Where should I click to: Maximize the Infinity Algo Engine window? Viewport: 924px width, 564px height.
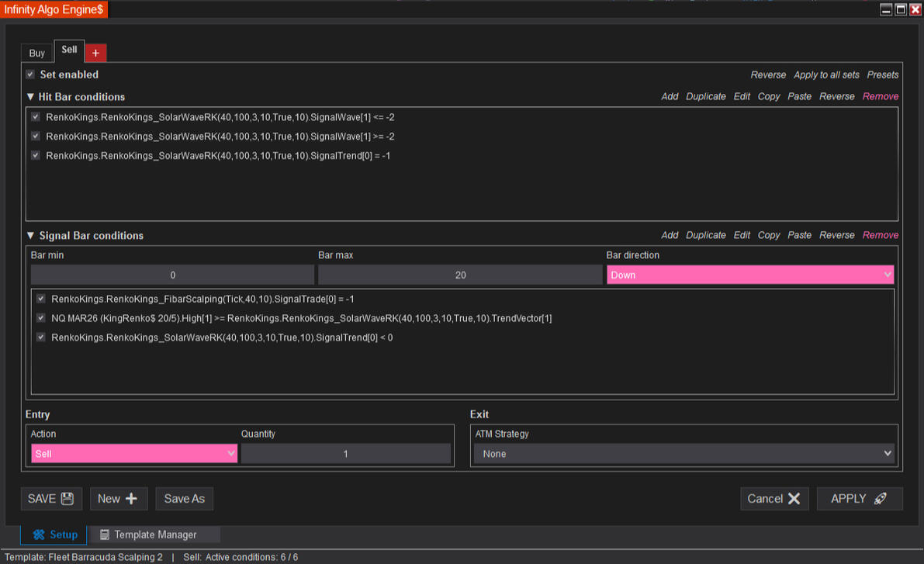coord(900,9)
